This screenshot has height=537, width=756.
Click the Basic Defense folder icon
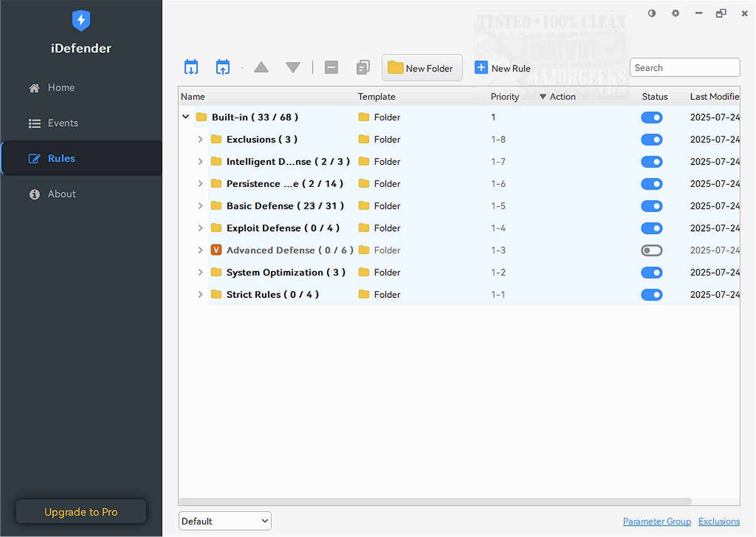click(216, 206)
